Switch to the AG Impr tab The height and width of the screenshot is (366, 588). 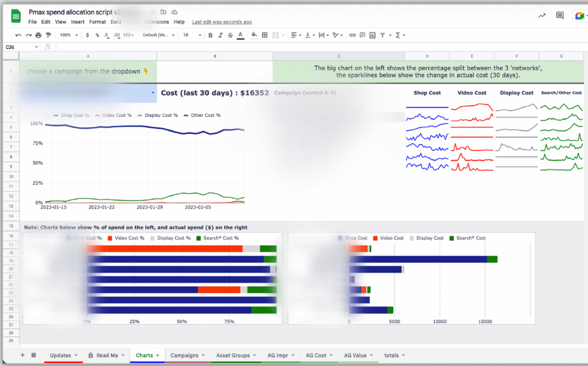281,356
